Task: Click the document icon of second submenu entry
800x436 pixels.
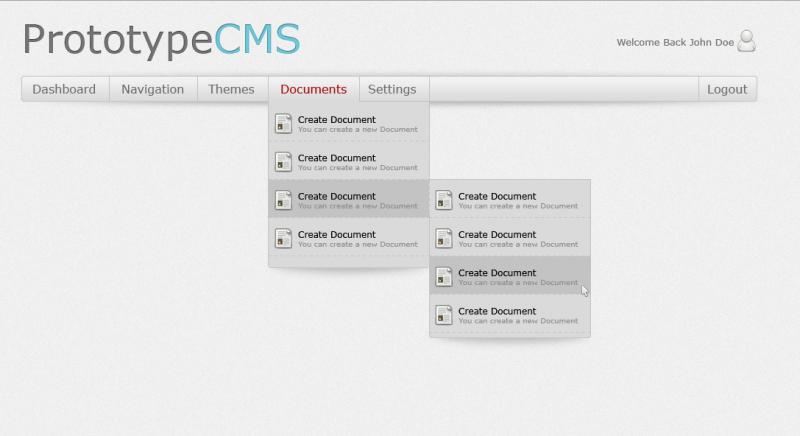Action: click(x=444, y=238)
